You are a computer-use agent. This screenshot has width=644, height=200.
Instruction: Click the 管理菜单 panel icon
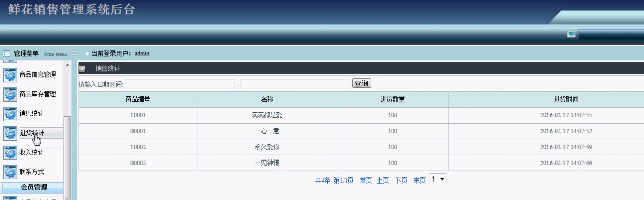click(x=7, y=53)
